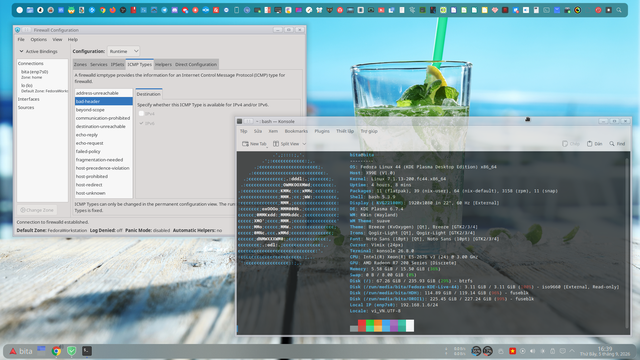Launch Firefox from the top dock
Viewport: 640px width, 360px height.
pos(112,10)
